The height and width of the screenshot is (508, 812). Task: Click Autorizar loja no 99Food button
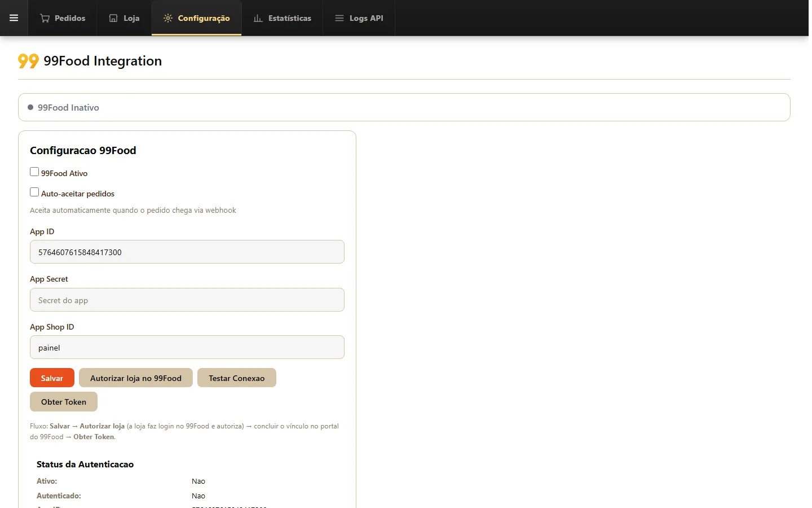click(x=136, y=378)
